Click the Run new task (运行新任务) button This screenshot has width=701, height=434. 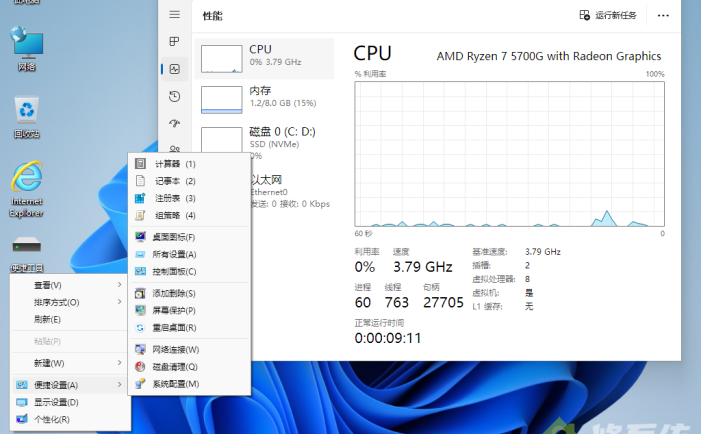point(608,15)
